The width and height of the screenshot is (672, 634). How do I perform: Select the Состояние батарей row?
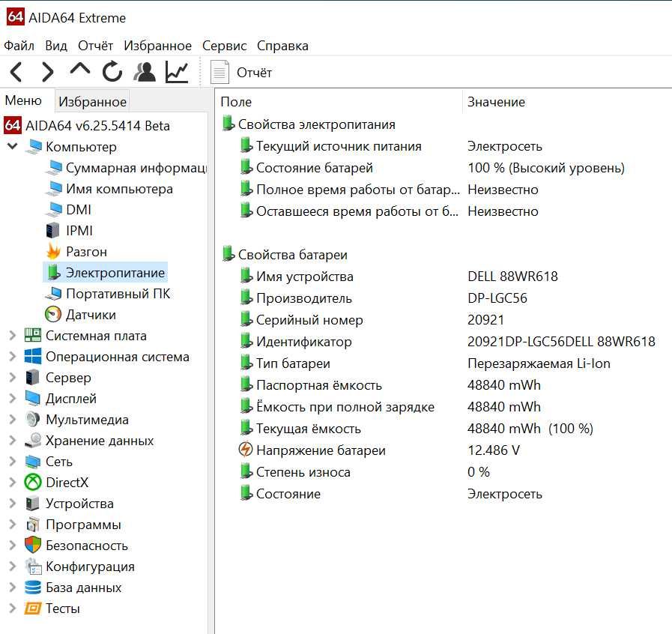(444, 168)
